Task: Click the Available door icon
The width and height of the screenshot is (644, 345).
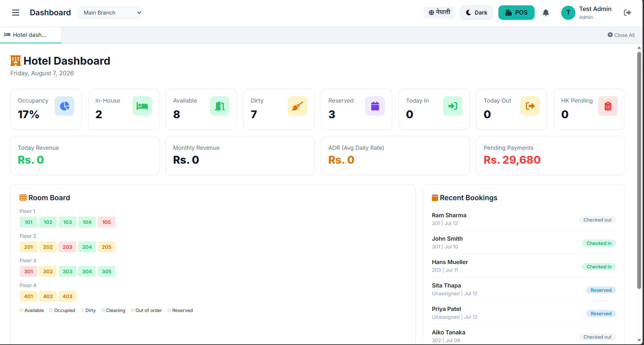Action: tap(220, 106)
